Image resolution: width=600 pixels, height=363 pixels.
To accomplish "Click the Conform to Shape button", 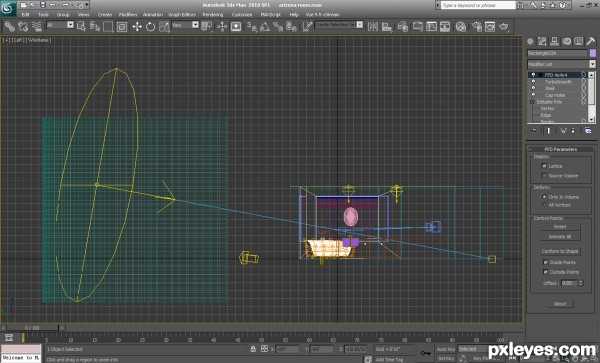I will [x=560, y=251].
